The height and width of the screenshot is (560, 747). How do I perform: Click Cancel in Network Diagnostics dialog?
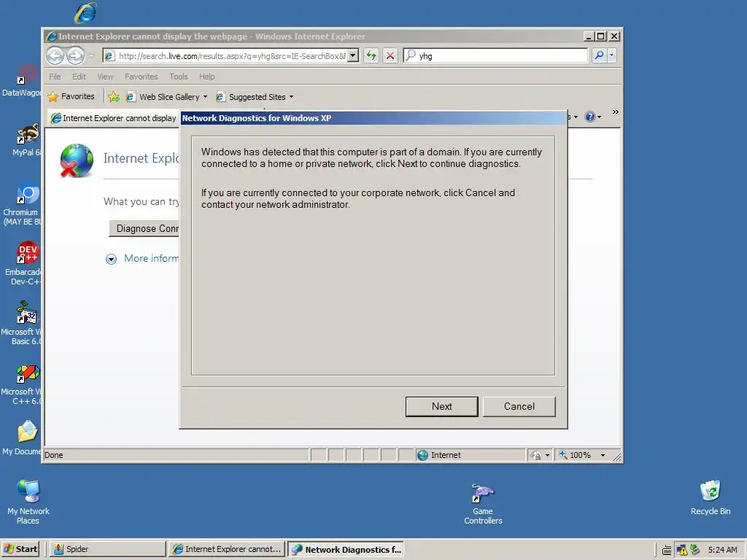519,407
